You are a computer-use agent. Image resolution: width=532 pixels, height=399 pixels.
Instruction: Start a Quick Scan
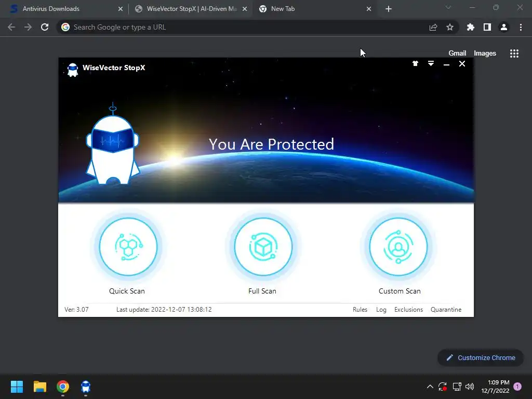[x=128, y=247]
